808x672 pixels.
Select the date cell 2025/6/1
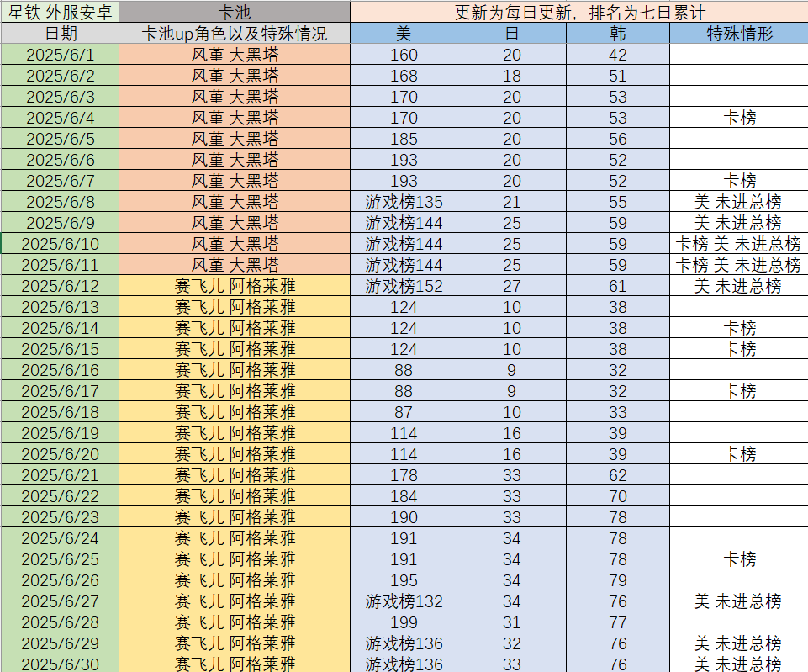pos(60,55)
